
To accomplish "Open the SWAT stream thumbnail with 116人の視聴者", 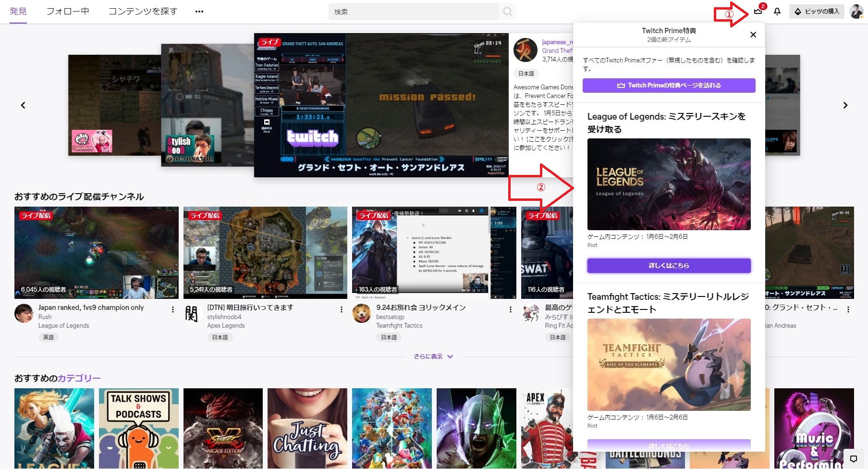I will [547, 253].
